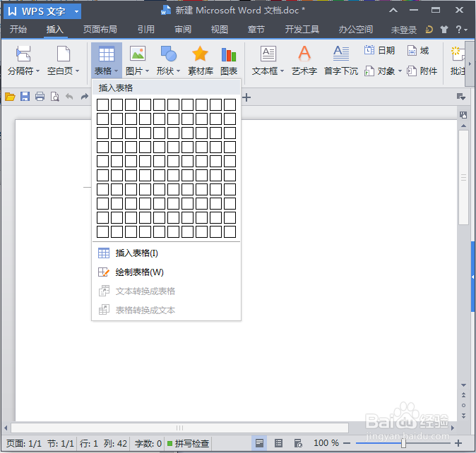Choose 绘制表格(W) menu entry

pyautogui.click(x=167, y=272)
